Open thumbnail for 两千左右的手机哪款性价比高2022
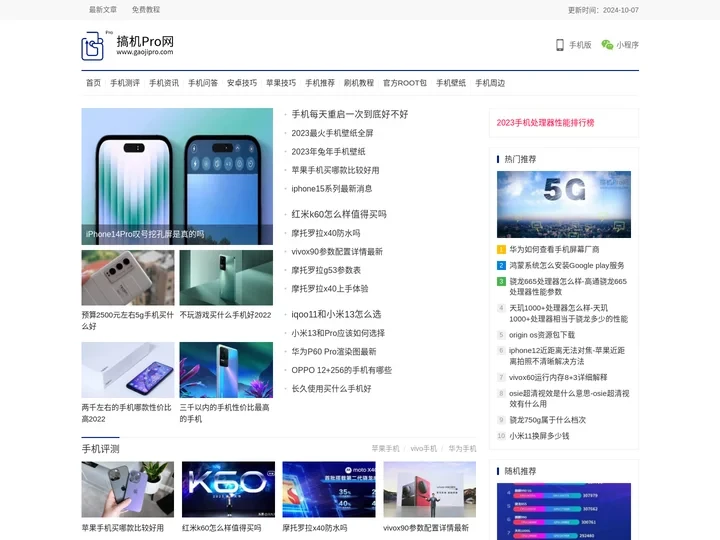Viewport: 720px width, 540px height. pos(128,370)
